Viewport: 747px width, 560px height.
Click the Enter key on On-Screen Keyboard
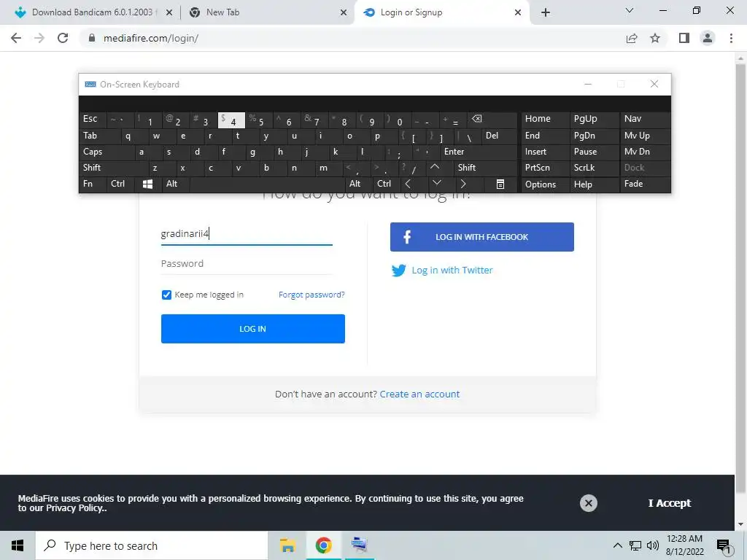click(x=478, y=152)
